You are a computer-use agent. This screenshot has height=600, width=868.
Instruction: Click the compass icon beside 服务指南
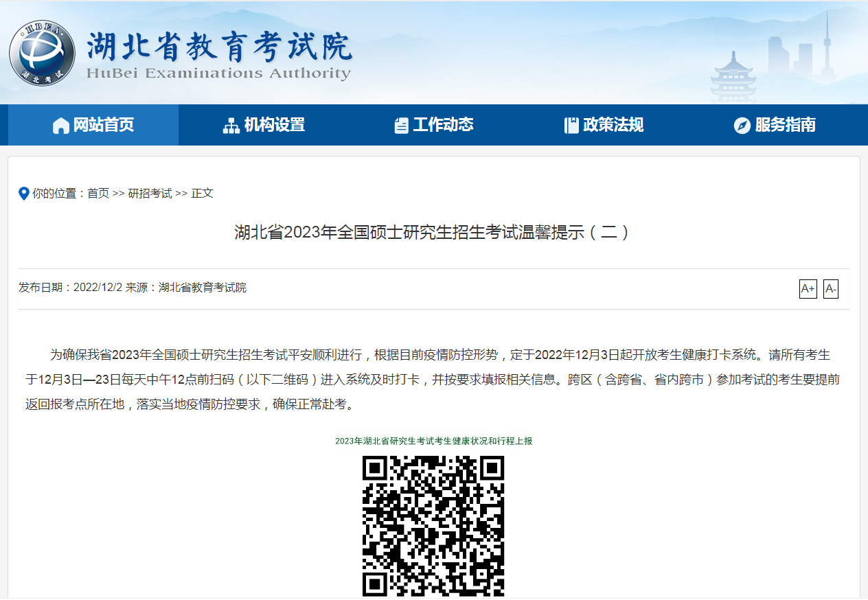coord(742,126)
